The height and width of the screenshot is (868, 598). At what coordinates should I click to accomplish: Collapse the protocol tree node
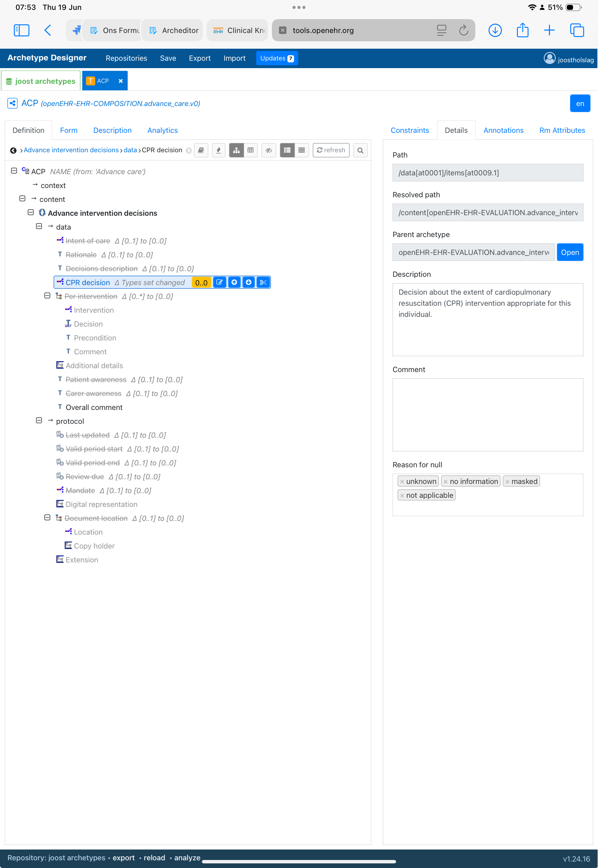[x=39, y=421]
